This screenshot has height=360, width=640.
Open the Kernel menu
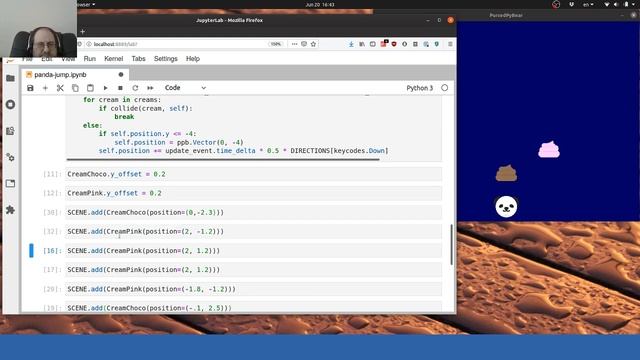[x=113, y=59]
